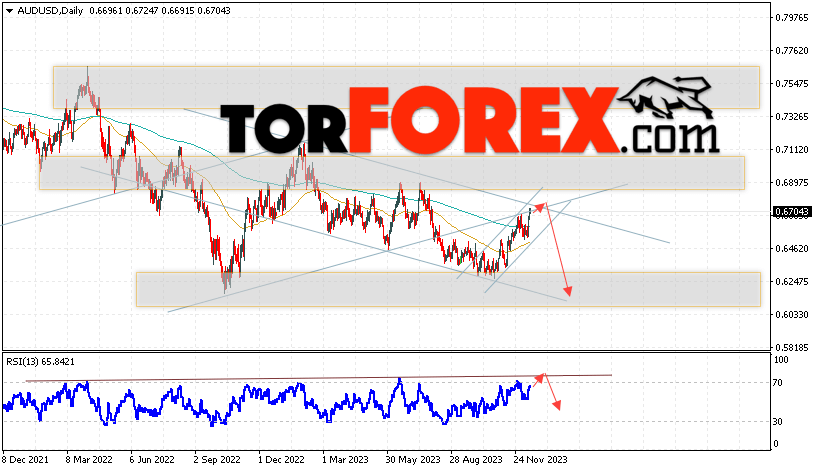Select the current price tag 0.67043
Screen dimensions: 816x471
792,212
